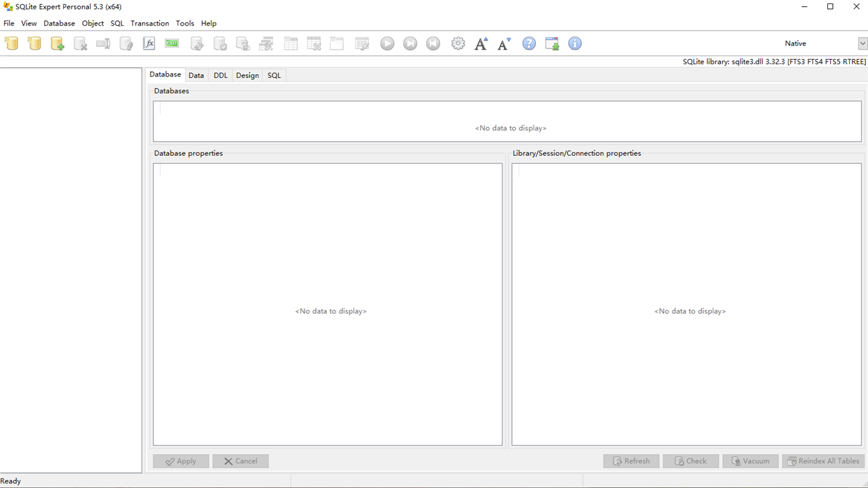Click the Close Database toolbar icon

[80, 43]
